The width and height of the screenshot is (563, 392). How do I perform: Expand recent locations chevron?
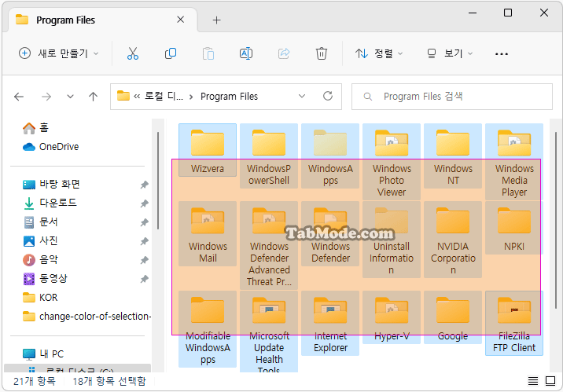point(71,97)
